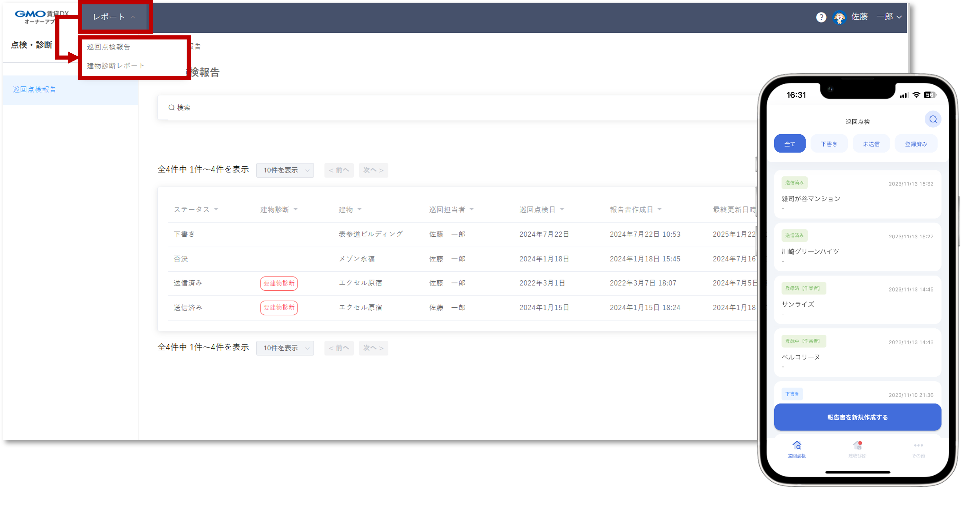Open the top 10件を表示 dropdown

285,170
